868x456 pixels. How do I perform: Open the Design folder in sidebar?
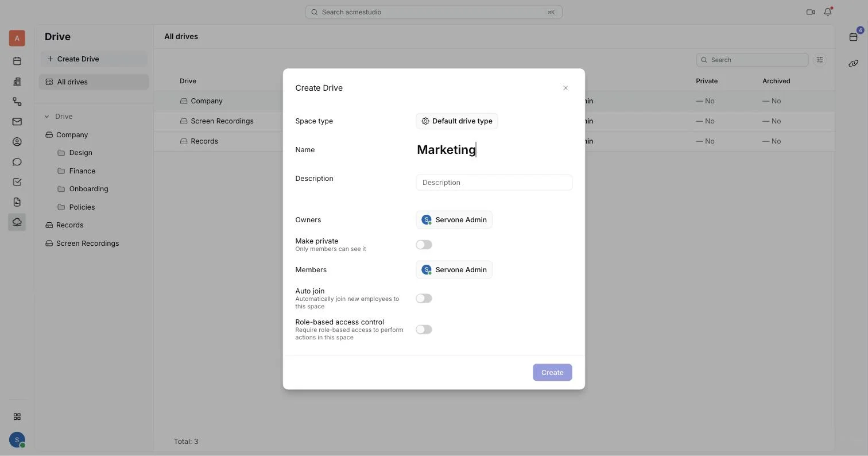click(80, 153)
